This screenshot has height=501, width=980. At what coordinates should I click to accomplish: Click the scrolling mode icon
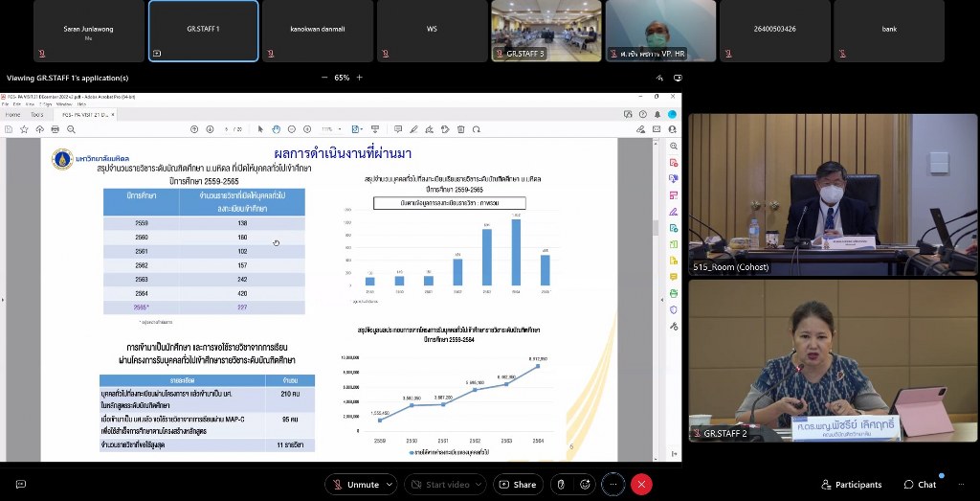coord(375,129)
